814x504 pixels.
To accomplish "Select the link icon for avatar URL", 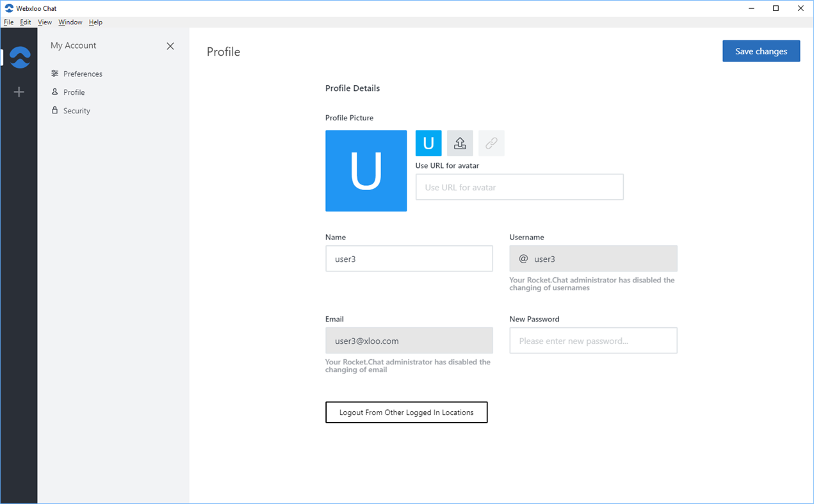I will (x=491, y=143).
